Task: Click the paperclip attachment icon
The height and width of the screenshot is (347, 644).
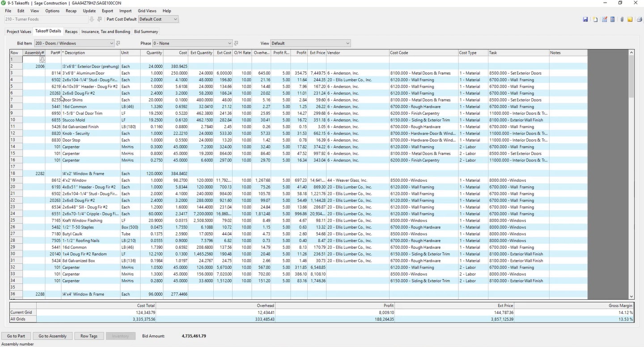Action: coord(622,19)
